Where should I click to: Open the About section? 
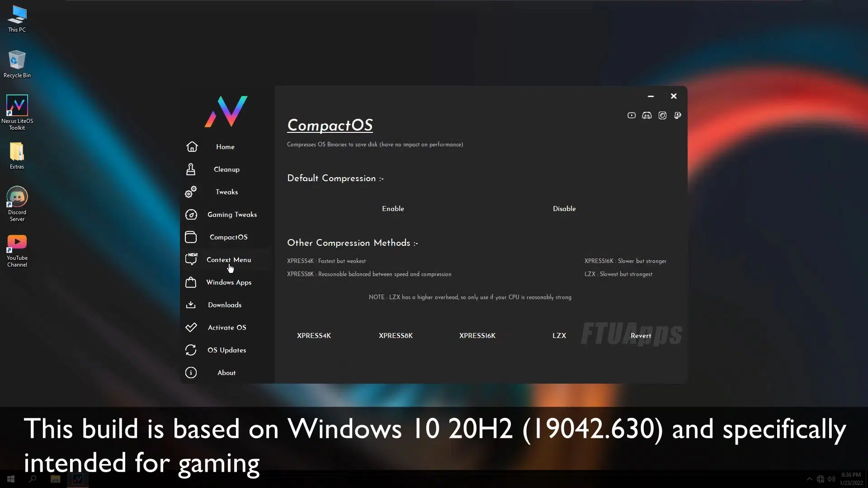(226, 372)
